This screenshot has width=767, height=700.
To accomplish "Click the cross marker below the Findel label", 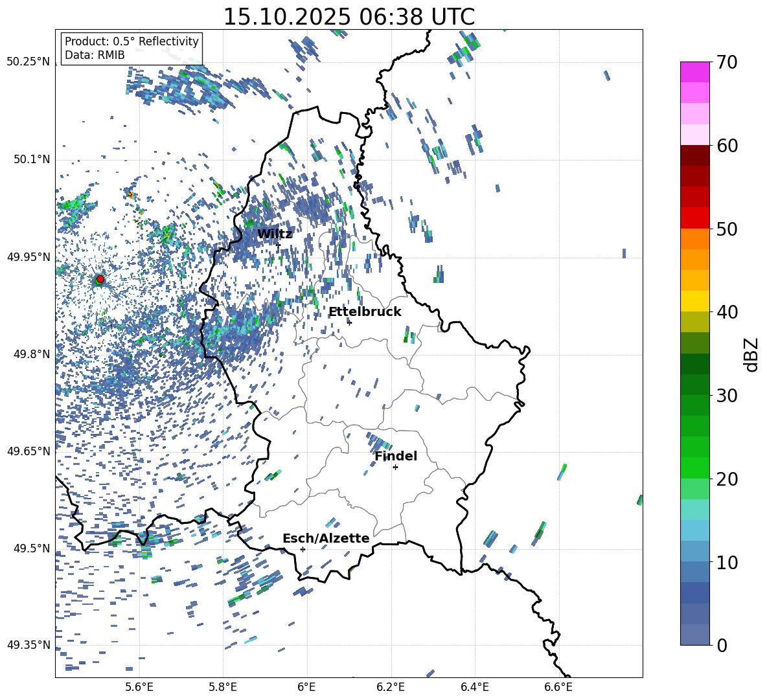I will [395, 467].
